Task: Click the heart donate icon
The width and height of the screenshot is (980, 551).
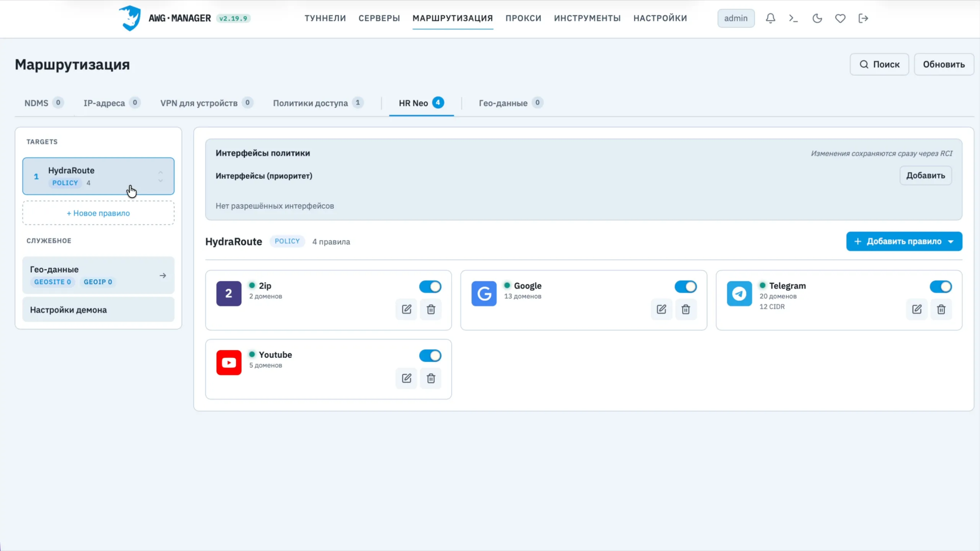Action: tap(840, 18)
